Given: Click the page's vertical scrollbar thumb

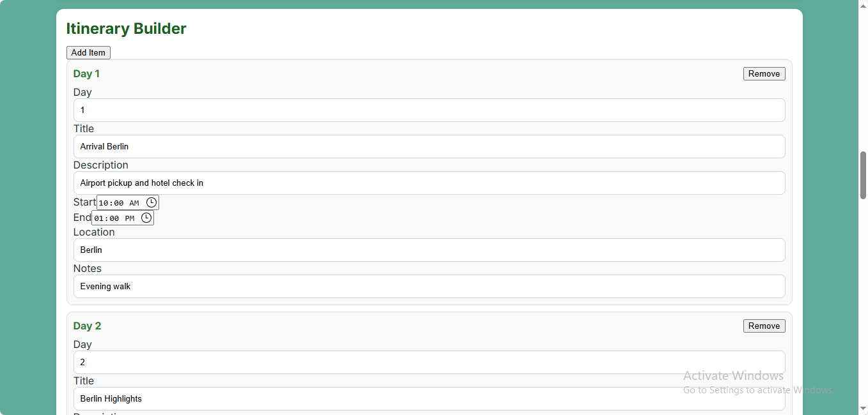Looking at the screenshot, I should point(863,175).
